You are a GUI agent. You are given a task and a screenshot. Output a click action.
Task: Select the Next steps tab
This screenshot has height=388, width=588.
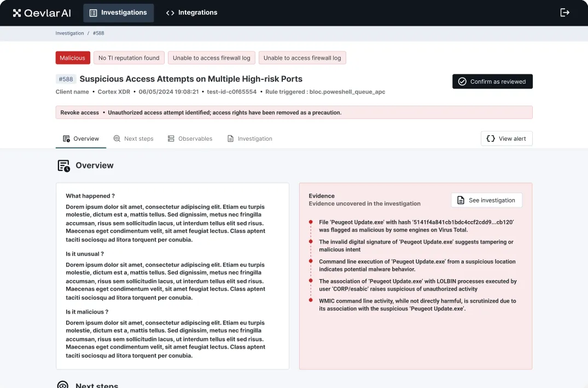point(133,138)
